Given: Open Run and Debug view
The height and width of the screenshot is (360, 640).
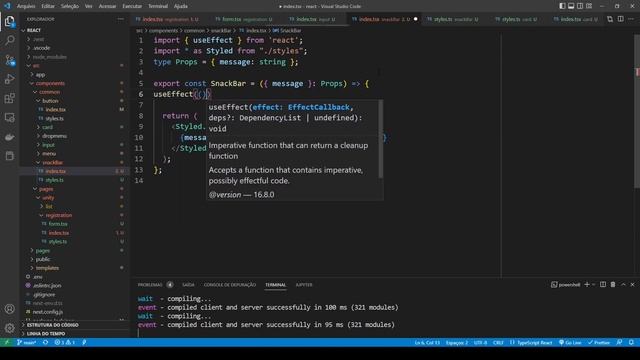Looking at the screenshot, I should tap(10, 79).
